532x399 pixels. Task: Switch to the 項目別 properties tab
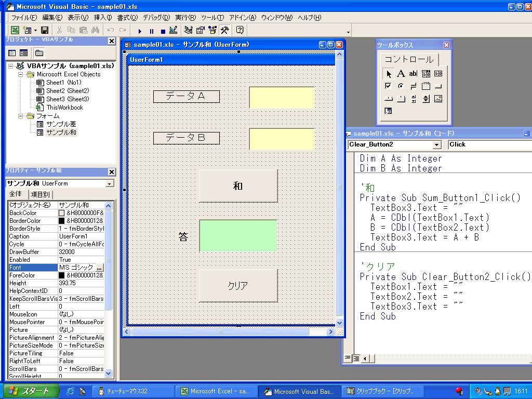pyautogui.click(x=40, y=195)
